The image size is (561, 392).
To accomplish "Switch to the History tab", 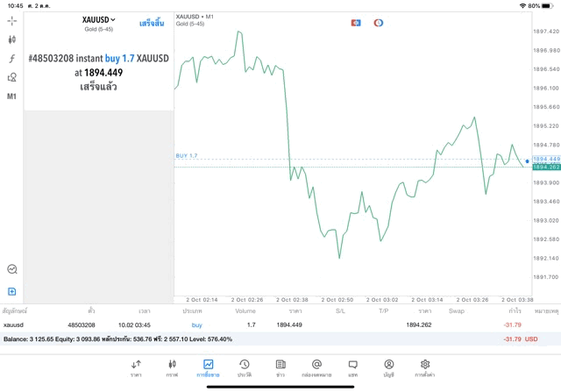I will click(x=245, y=367).
